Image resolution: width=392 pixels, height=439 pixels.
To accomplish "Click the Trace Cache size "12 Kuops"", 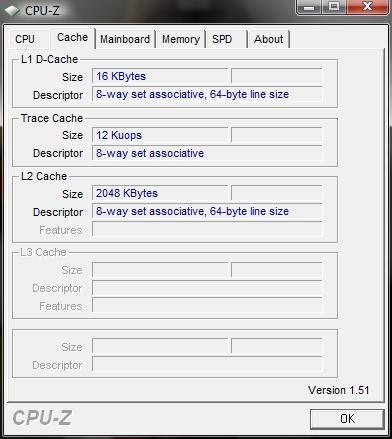I will click(x=160, y=135).
